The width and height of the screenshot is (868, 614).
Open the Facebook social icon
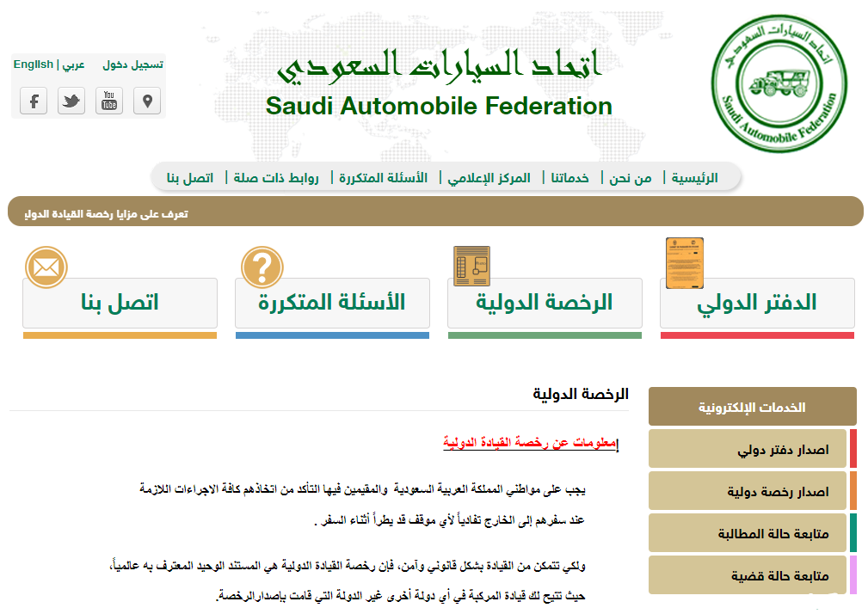coord(34,101)
